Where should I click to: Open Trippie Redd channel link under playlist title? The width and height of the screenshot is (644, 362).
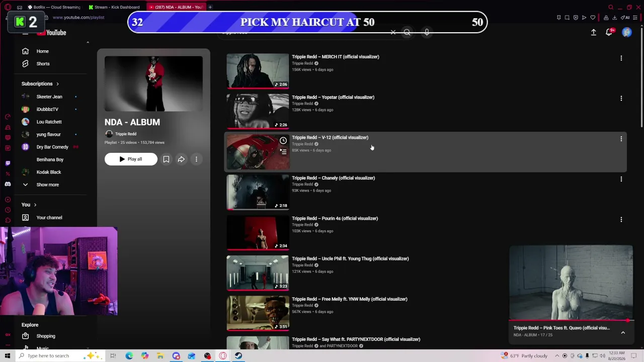coord(126,134)
